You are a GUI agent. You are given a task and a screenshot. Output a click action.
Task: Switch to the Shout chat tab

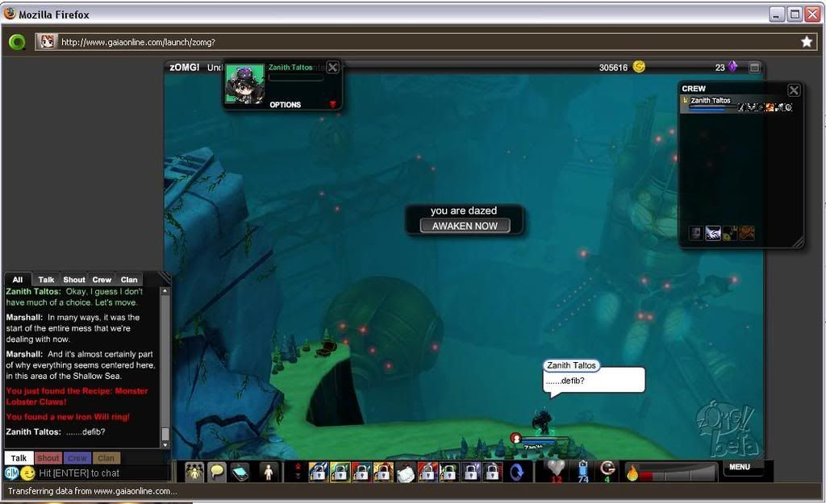pos(74,280)
